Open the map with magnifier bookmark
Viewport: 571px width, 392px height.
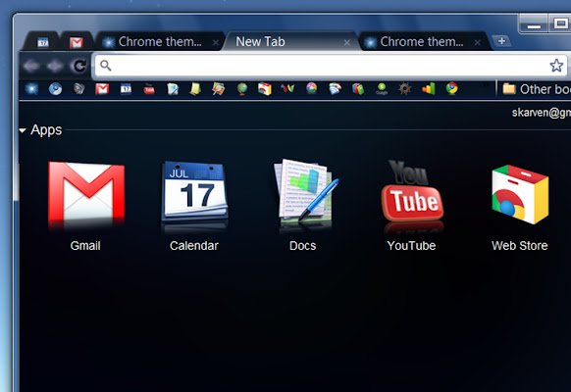tap(219, 89)
